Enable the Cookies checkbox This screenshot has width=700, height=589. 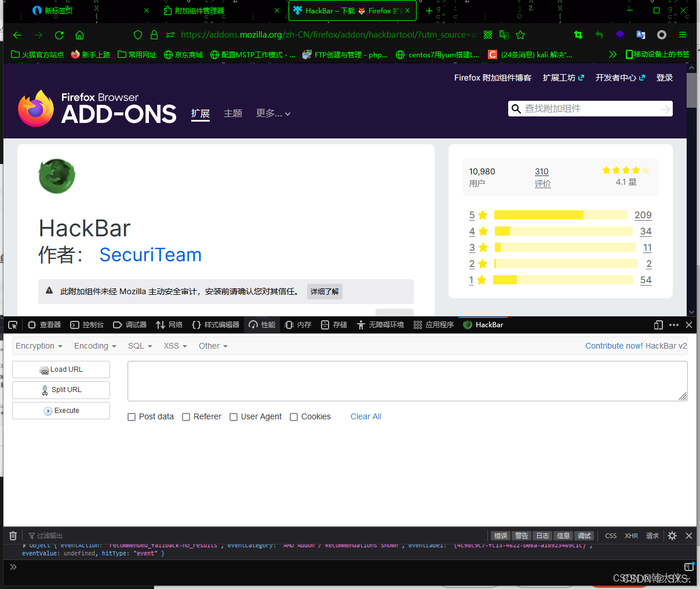point(294,417)
